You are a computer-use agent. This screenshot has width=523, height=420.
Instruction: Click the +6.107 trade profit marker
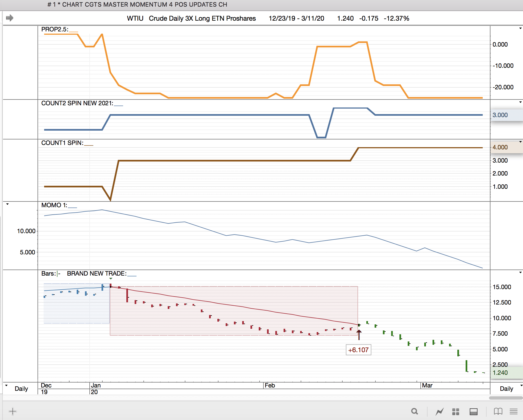click(x=358, y=350)
